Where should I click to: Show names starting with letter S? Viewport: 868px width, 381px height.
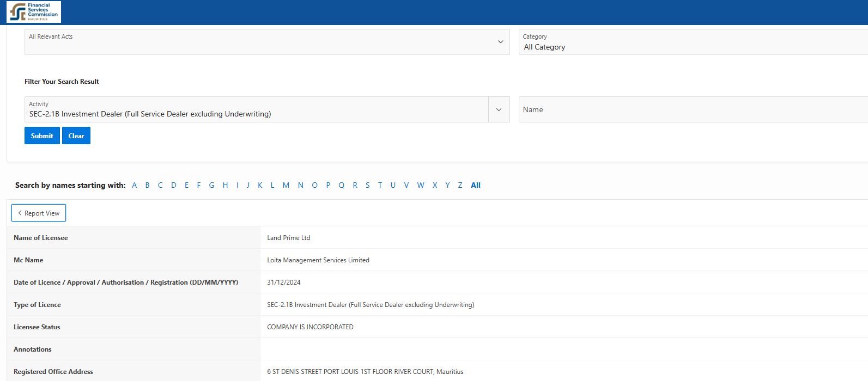coord(368,185)
